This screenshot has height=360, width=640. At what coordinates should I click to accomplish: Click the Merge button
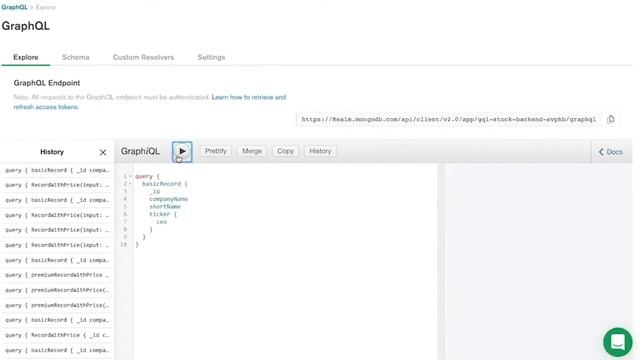tap(252, 151)
